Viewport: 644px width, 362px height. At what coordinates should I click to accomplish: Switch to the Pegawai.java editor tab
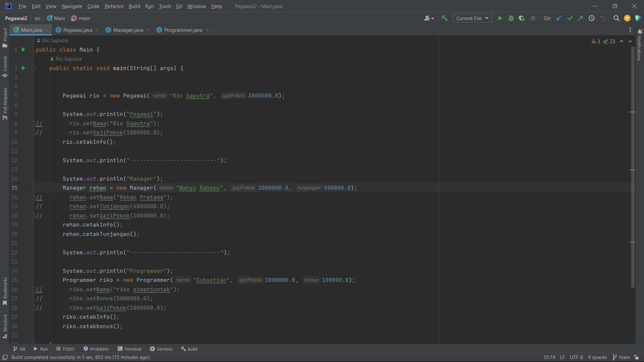(77, 30)
